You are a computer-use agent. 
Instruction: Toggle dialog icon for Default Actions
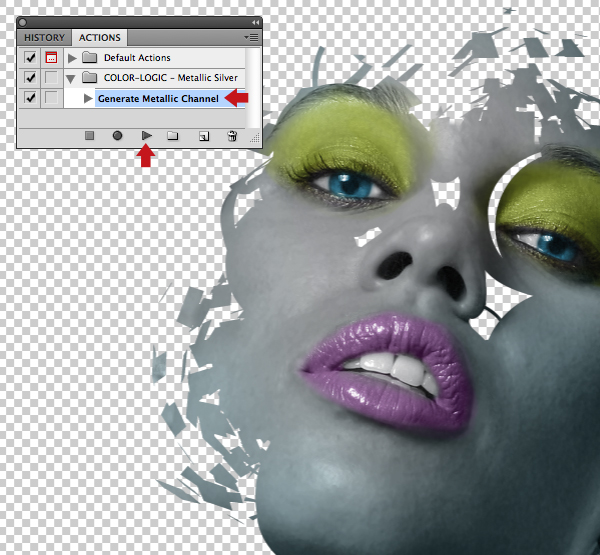tap(51, 57)
